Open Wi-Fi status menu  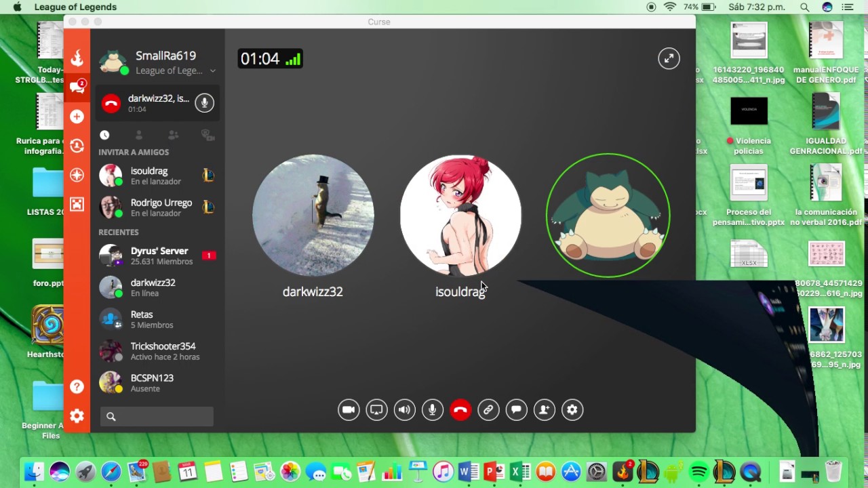pyautogui.click(x=670, y=7)
